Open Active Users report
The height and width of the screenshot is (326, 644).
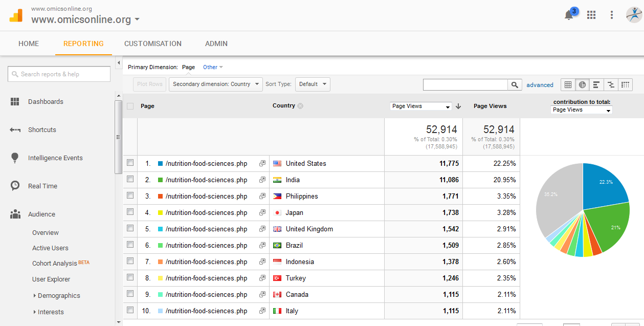[x=50, y=248]
